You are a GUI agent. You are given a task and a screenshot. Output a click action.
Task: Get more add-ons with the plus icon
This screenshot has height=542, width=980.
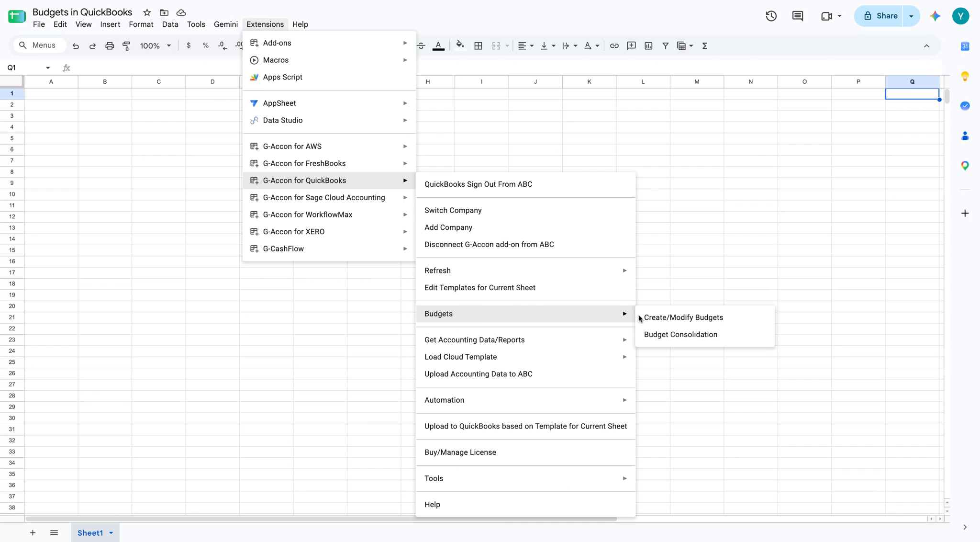click(965, 213)
